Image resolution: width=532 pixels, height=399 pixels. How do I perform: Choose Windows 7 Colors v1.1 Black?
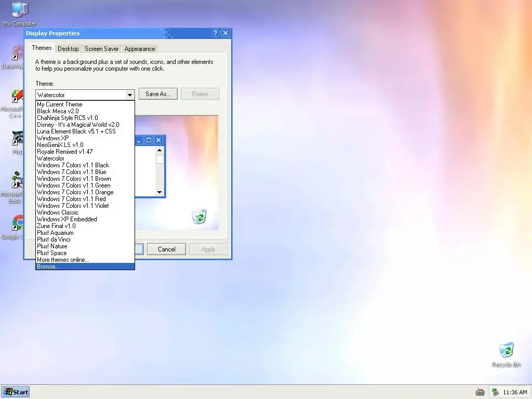85,165
